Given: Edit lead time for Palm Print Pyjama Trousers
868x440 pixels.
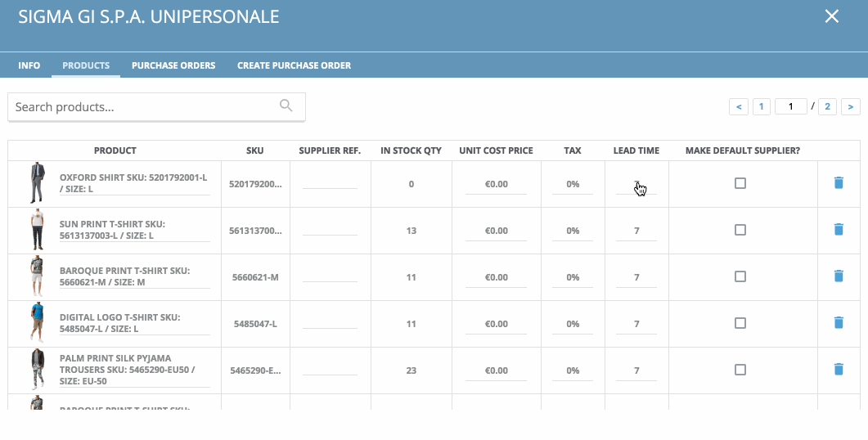Looking at the screenshot, I should pyautogui.click(x=636, y=370).
